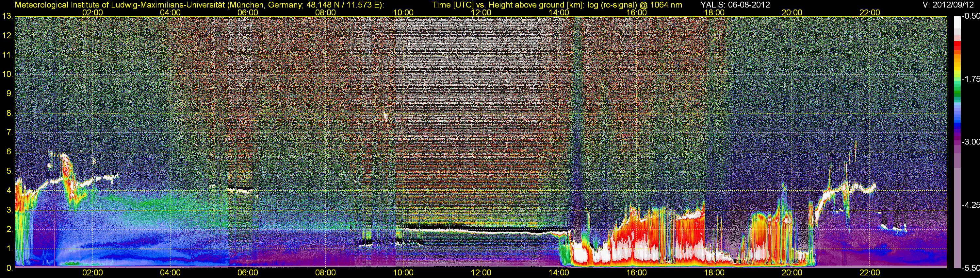Image resolution: width=980 pixels, height=278 pixels.
Task: Click the '-5.50' color scale value
Action: (971, 268)
